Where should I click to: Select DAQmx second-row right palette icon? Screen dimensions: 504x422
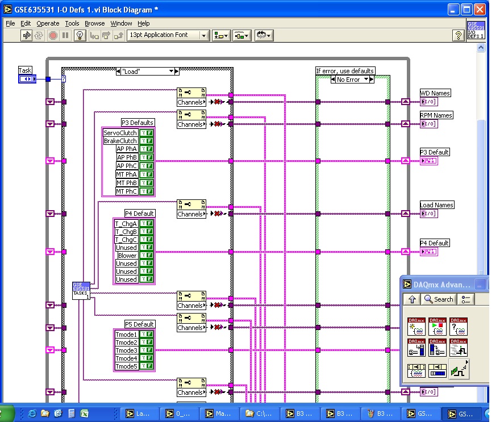(x=459, y=348)
